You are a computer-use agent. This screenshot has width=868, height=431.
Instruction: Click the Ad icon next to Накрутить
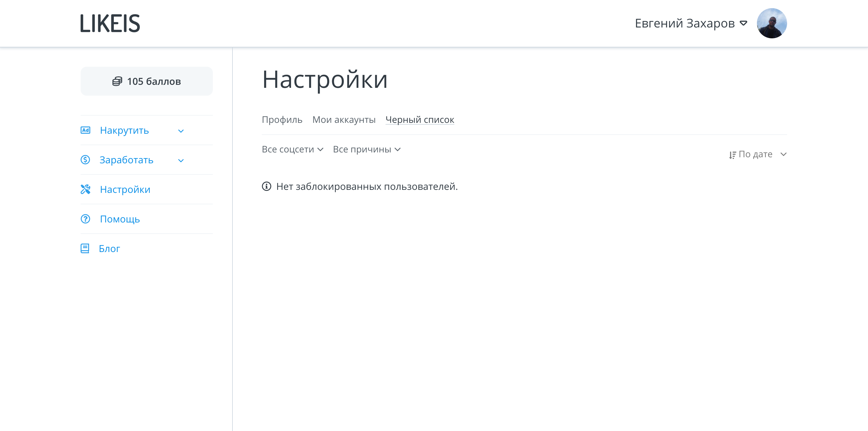(85, 130)
